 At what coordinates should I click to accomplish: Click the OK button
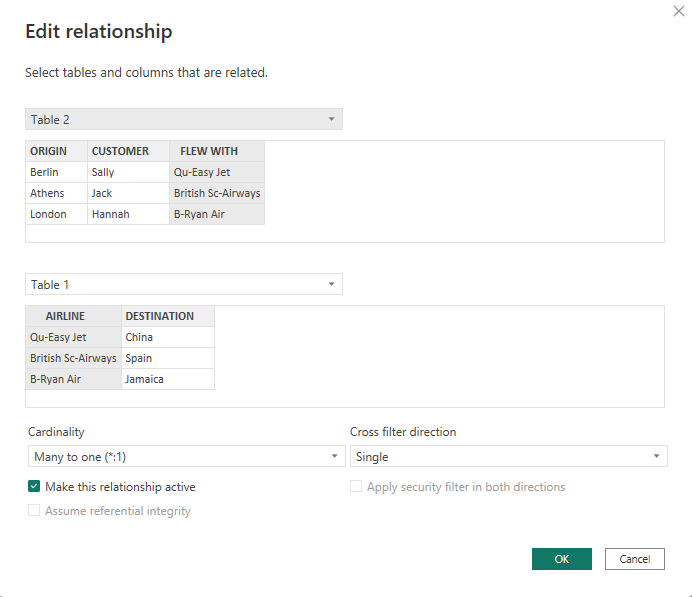point(561,559)
